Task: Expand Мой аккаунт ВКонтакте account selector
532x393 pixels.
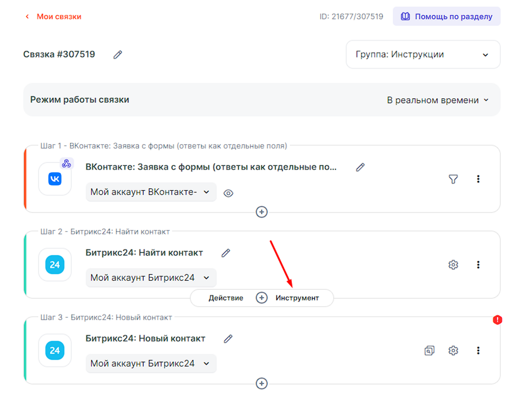Action: click(151, 192)
